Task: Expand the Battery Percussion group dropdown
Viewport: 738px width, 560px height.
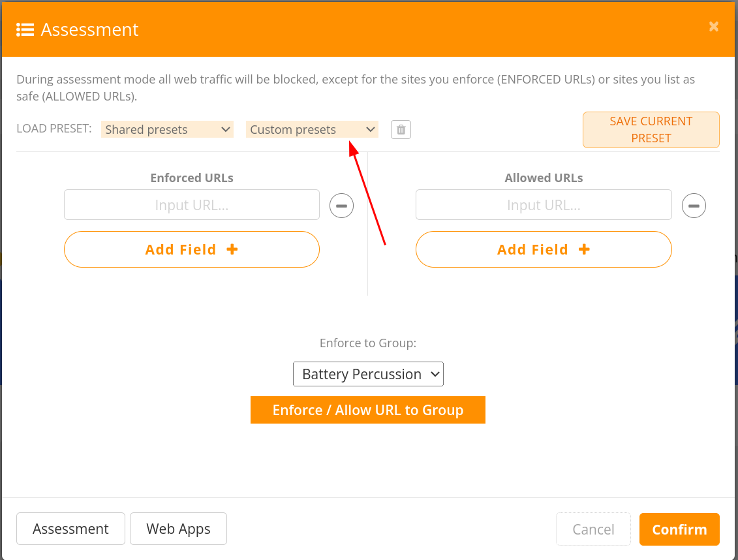Action: point(368,374)
